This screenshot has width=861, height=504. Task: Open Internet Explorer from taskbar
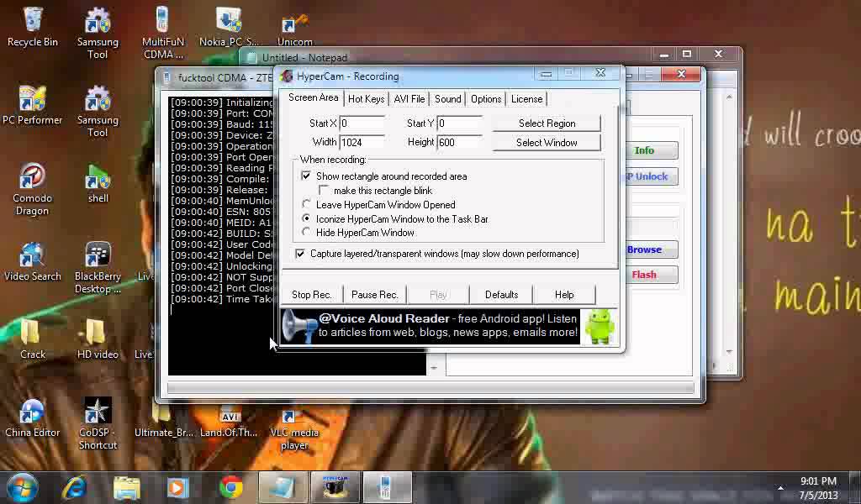74,487
